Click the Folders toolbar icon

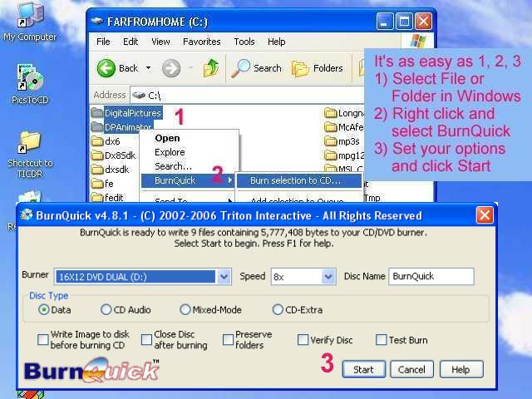point(300,68)
